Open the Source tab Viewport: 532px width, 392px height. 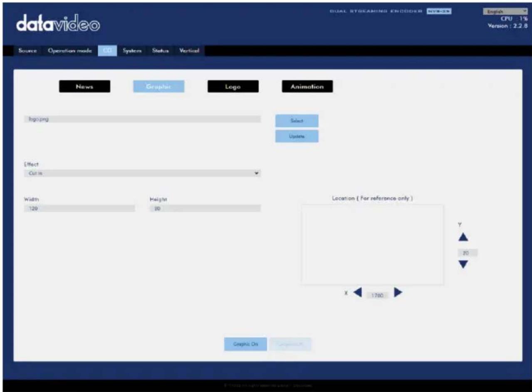27,51
